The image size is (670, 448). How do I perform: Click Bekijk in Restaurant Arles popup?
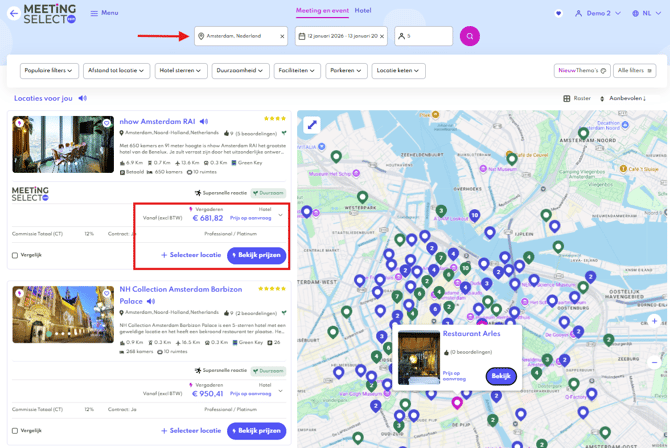coord(501,376)
